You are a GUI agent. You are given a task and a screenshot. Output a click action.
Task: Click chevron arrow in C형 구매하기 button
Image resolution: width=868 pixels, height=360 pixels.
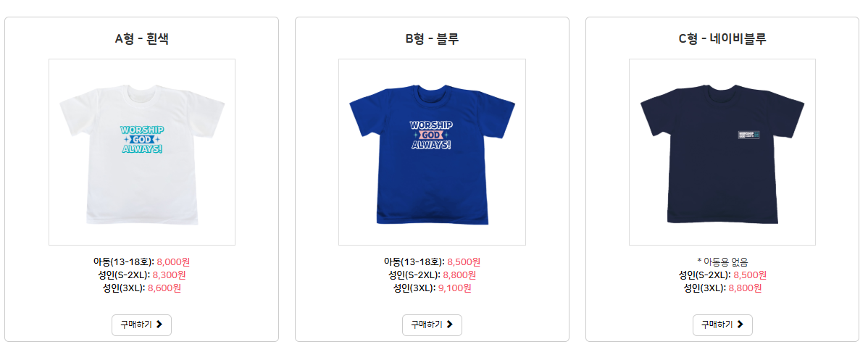(x=740, y=325)
